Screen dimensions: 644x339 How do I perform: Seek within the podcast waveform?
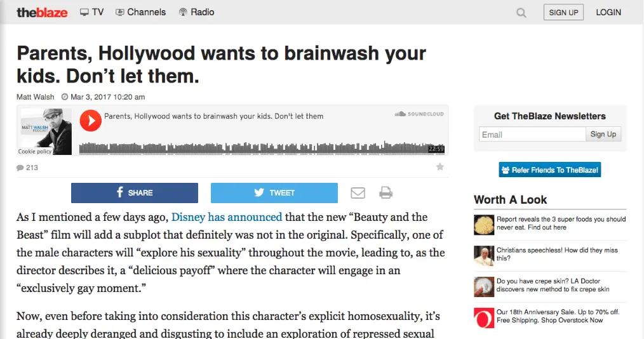pos(262,147)
